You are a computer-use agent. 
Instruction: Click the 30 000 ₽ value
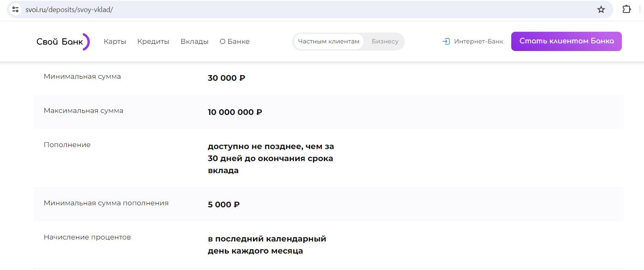tap(226, 78)
